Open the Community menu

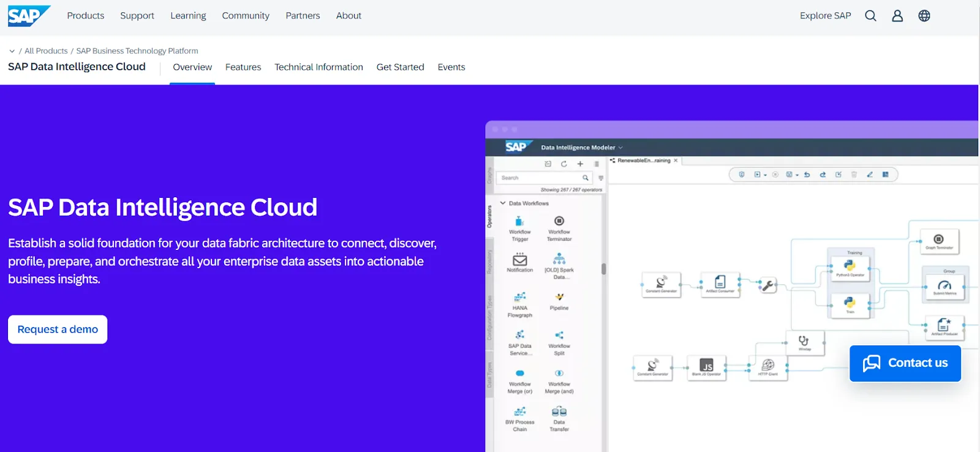click(246, 16)
